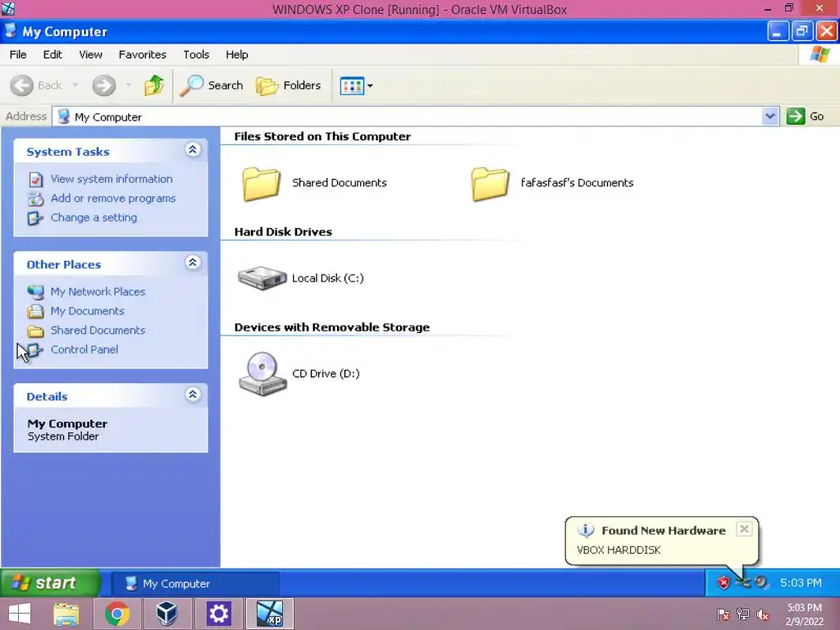Toggle the Folders pane button
840x630 pixels.
click(x=289, y=85)
